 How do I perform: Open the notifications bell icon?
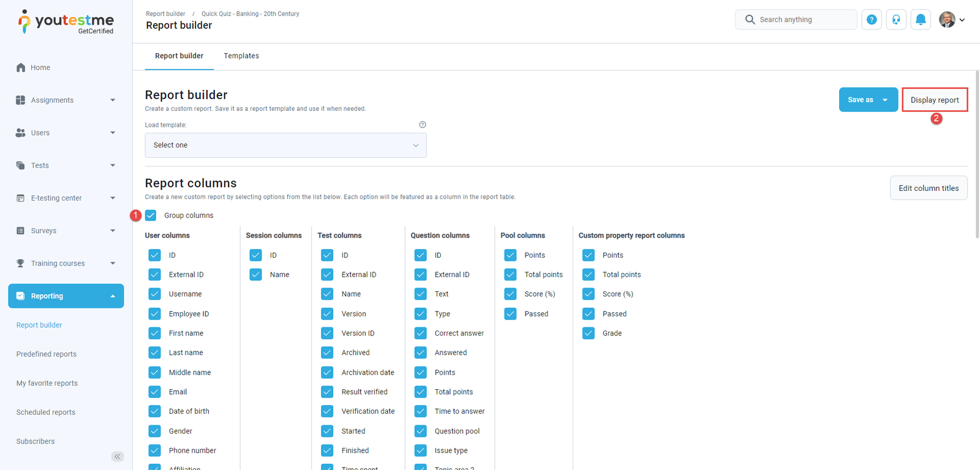point(921,20)
